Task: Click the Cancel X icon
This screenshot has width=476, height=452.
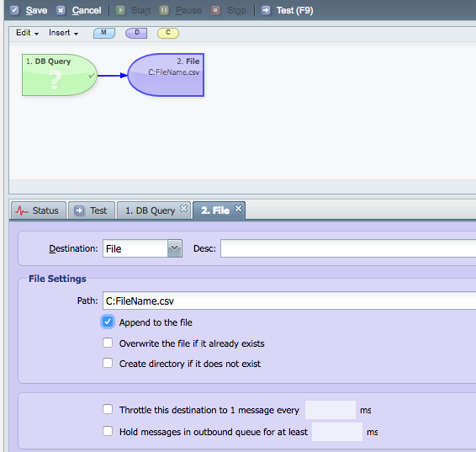Action: pyautogui.click(x=61, y=10)
